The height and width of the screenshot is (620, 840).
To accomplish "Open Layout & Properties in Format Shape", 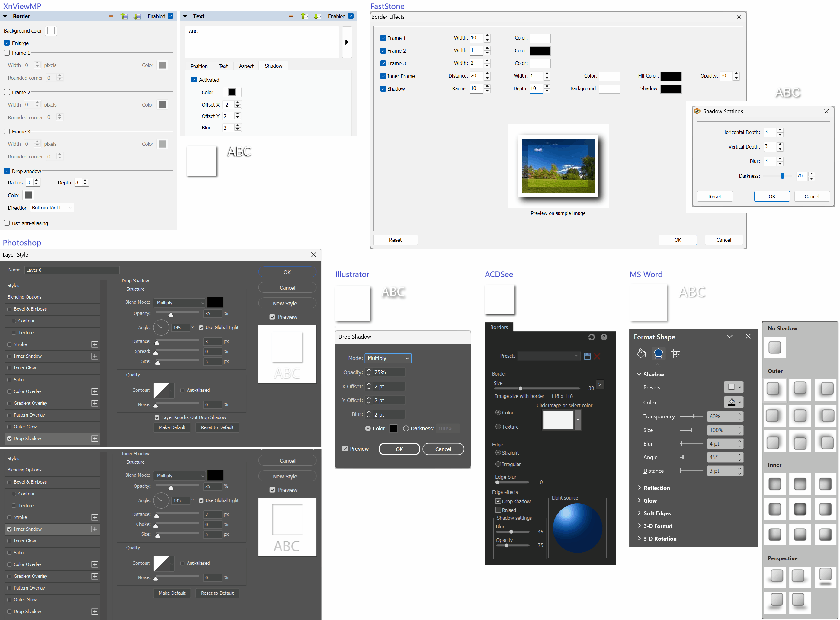I will pos(676,353).
